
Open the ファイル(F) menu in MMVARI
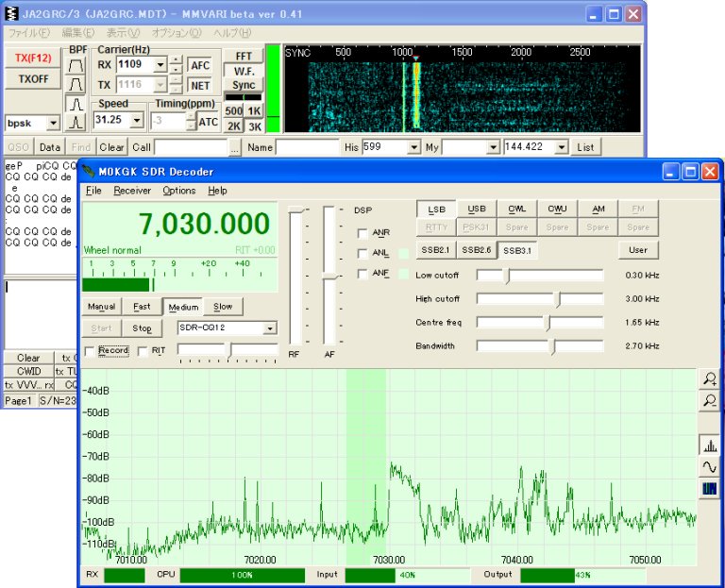coord(29,33)
